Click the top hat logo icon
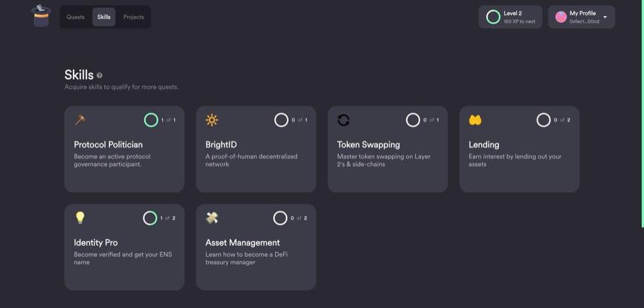 [x=41, y=16]
